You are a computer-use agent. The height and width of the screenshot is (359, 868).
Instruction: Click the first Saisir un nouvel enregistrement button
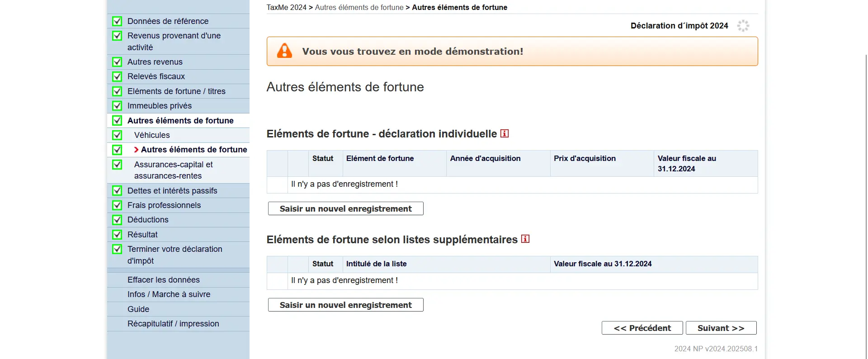click(345, 208)
